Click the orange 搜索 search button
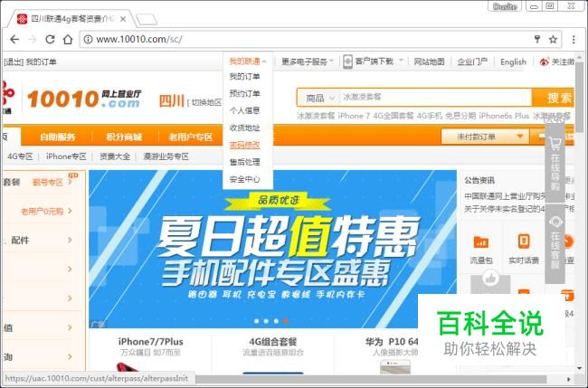 [x=553, y=98]
